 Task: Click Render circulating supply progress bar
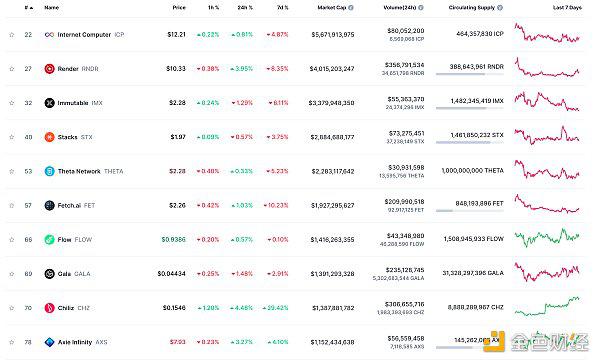[470, 74]
